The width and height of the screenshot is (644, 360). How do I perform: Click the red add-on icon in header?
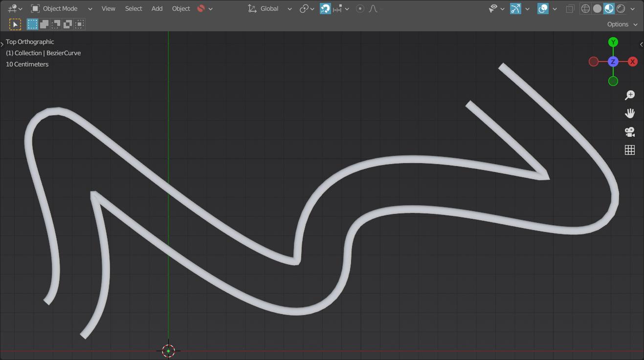coord(201,8)
